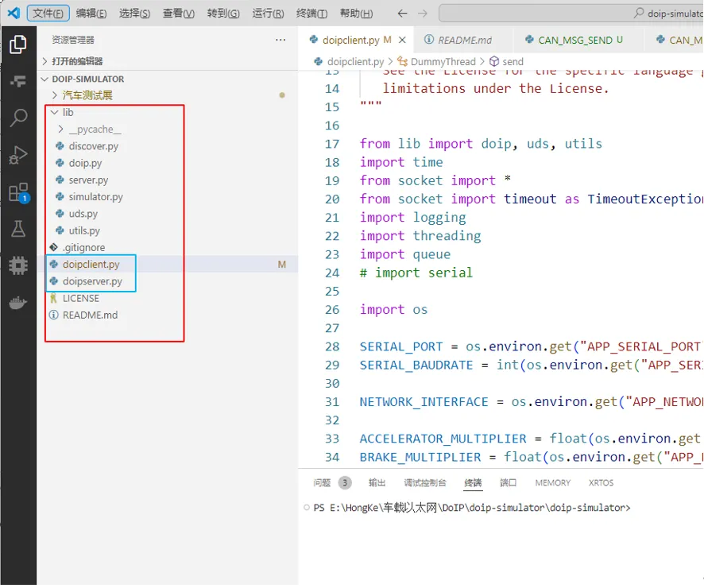The image size is (704, 588).
Task: Click the icon below Explorer in activity bar
Action: pos(18,81)
